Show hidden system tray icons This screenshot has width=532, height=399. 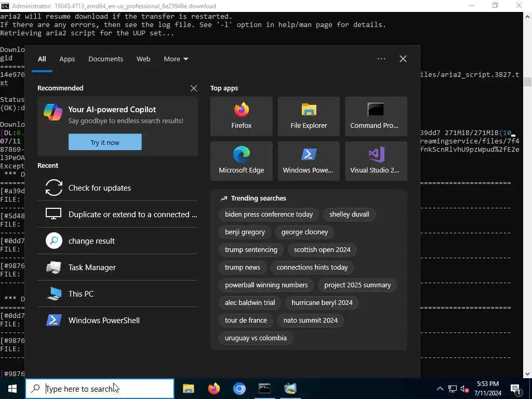[x=440, y=389]
